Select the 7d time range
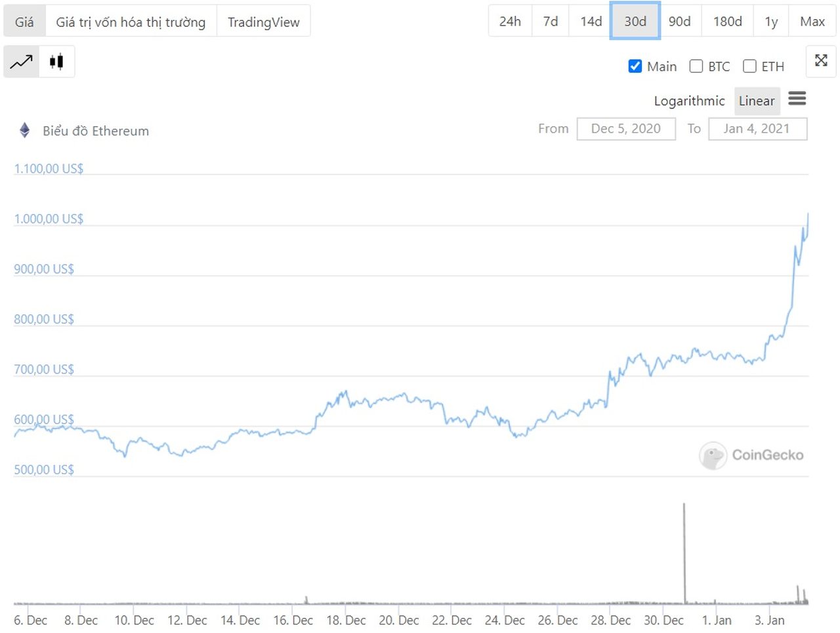The image size is (840, 633). (551, 22)
